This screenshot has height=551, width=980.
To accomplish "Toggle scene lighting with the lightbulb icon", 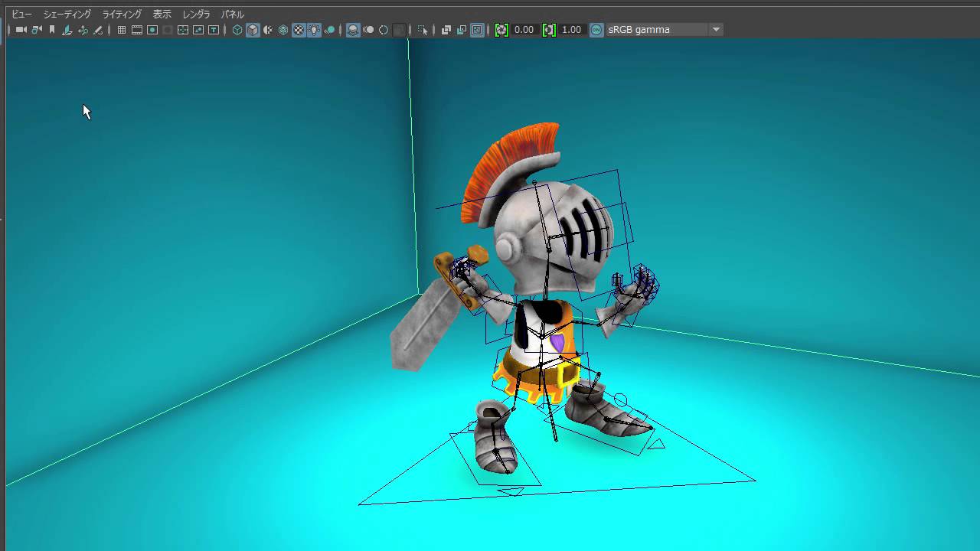I will click(315, 30).
